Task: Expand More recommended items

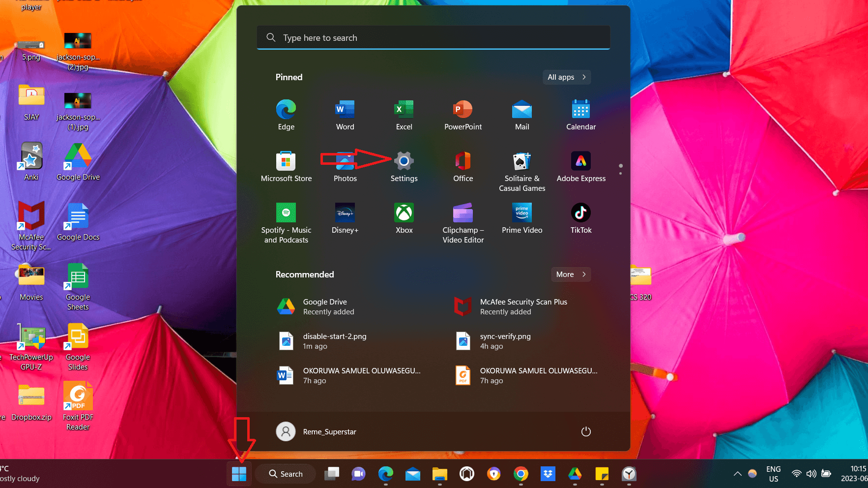Action: pos(571,274)
